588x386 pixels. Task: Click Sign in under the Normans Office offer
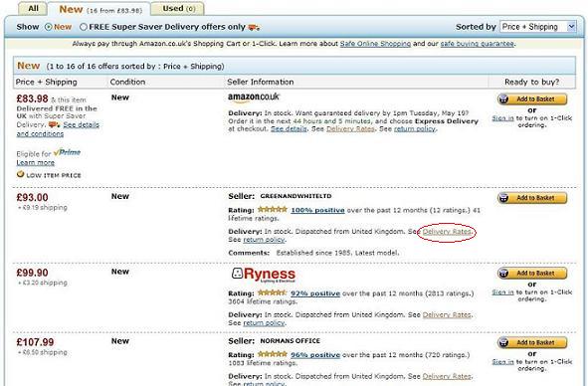[502, 362]
